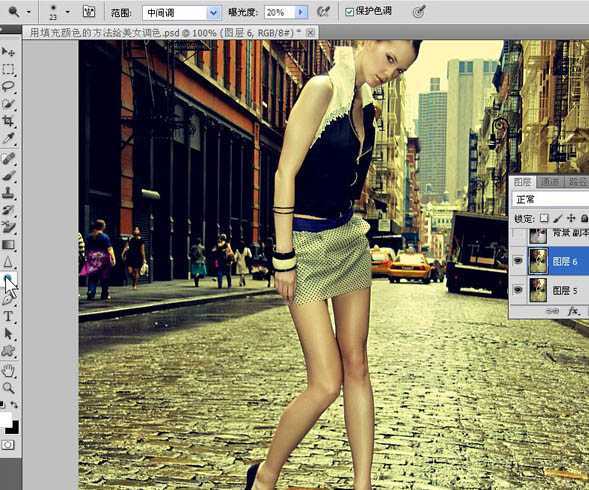Open the 曝光度 slider arrow
Viewport: 589px width, 490px height.
click(x=301, y=12)
